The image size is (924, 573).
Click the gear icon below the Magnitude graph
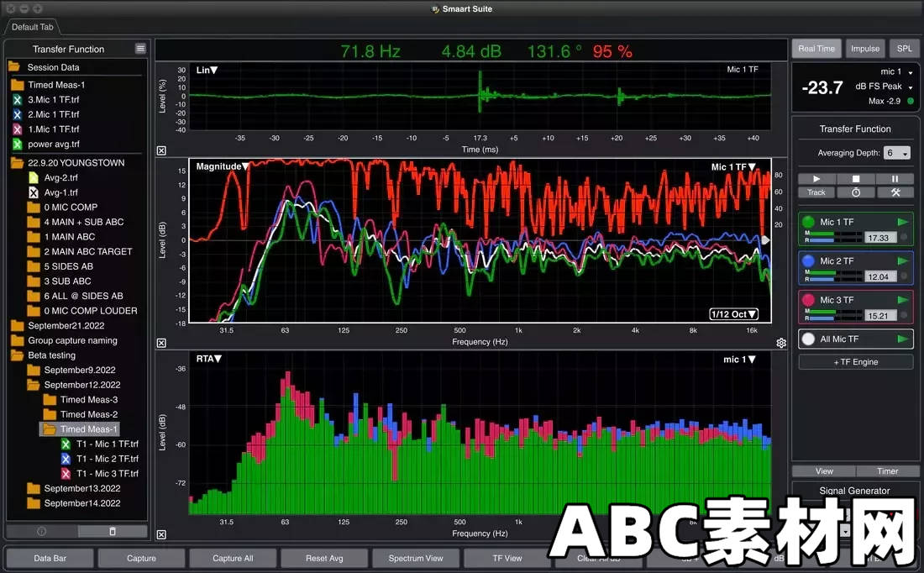[x=781, y=342]
